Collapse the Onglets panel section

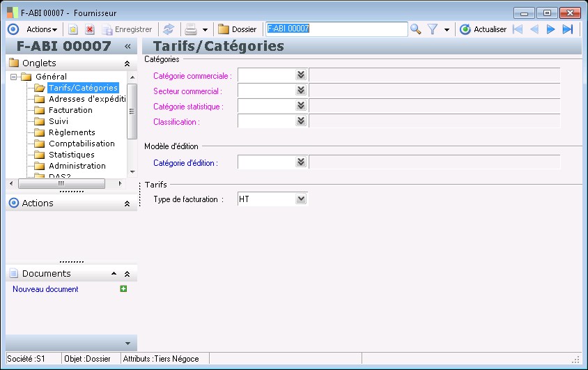[x=127, y=63]
